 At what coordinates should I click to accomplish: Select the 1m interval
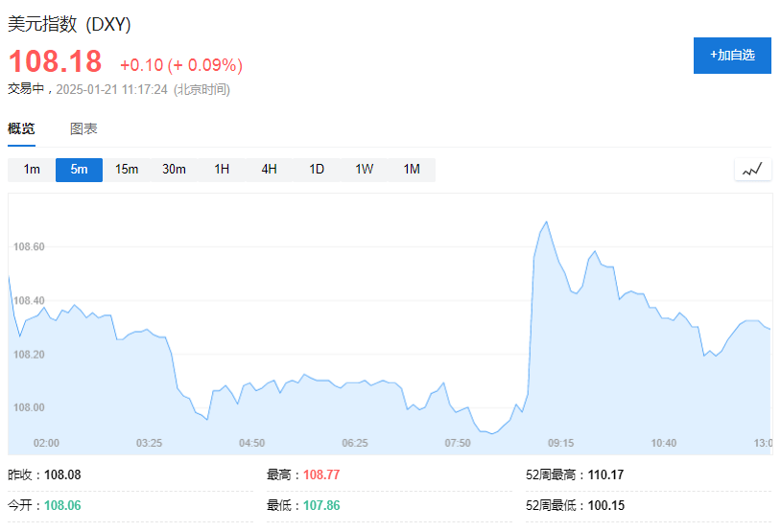click(32, 170)
